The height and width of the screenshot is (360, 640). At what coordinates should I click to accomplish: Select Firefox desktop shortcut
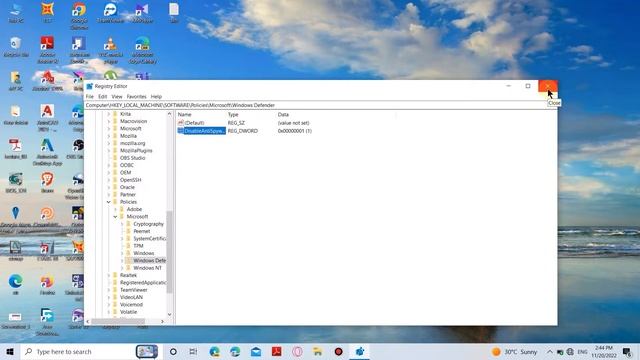(47, 284)
